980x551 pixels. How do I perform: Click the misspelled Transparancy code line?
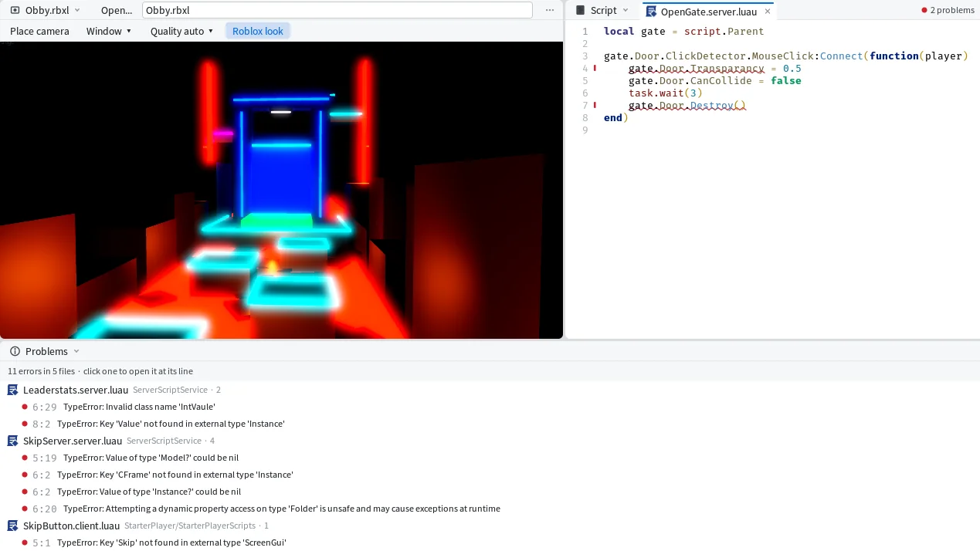tap(714, 68)
